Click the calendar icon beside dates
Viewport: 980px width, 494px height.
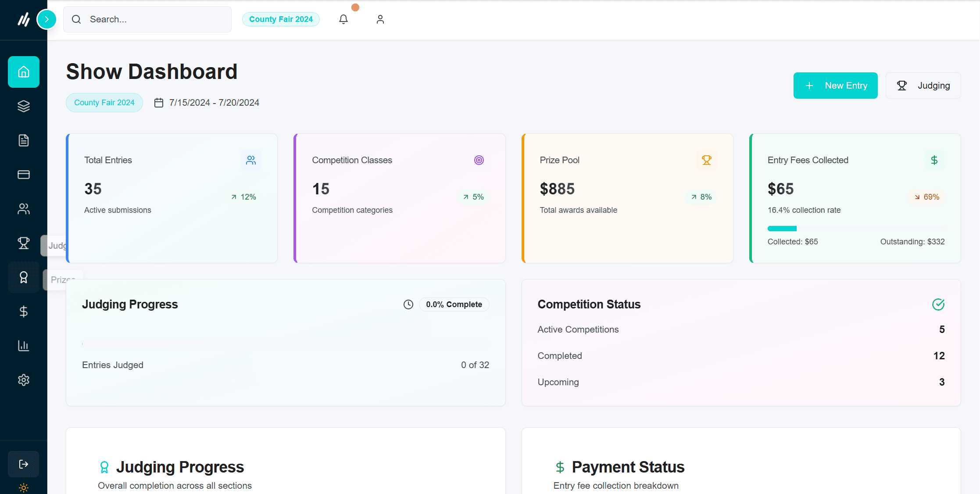(x=159, y=103)
